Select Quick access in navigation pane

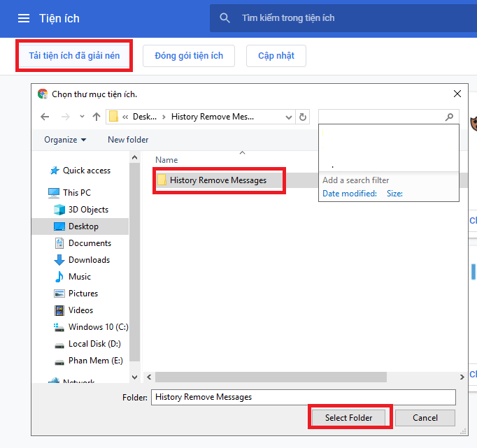[x=87, y=171]
